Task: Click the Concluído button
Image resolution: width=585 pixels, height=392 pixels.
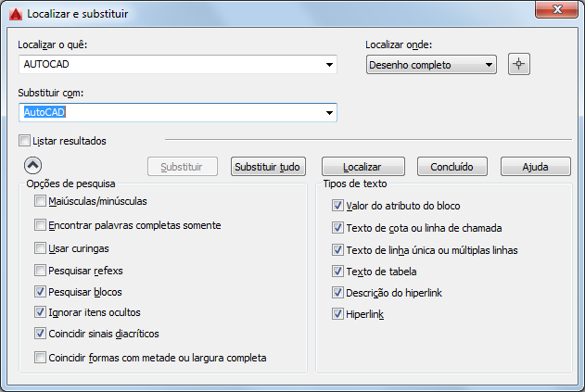Action: (x=452, y=167)
